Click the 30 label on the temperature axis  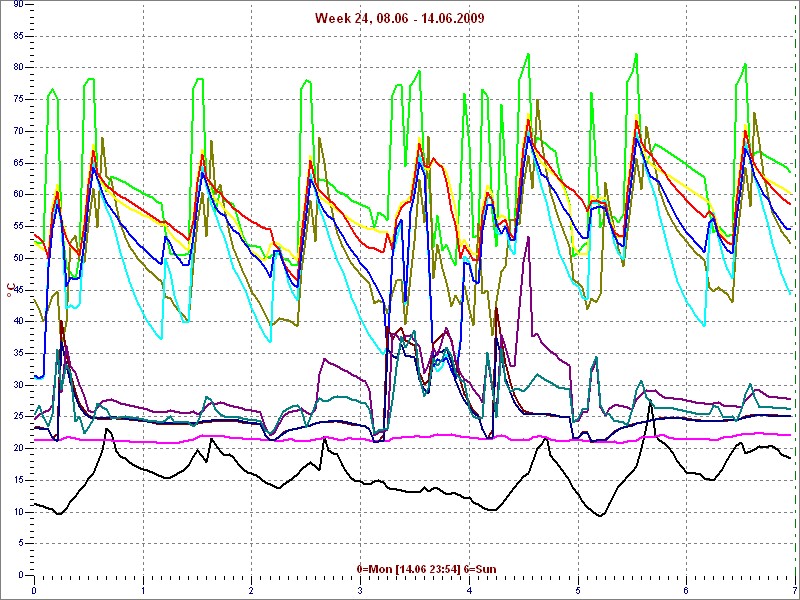(x=18, y=385)
